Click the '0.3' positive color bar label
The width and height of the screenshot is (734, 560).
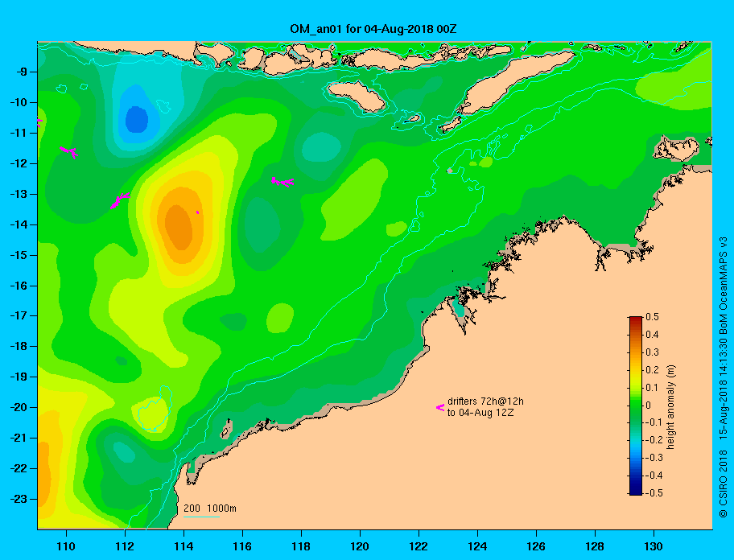pyautogui.click(x=652, y=352)
